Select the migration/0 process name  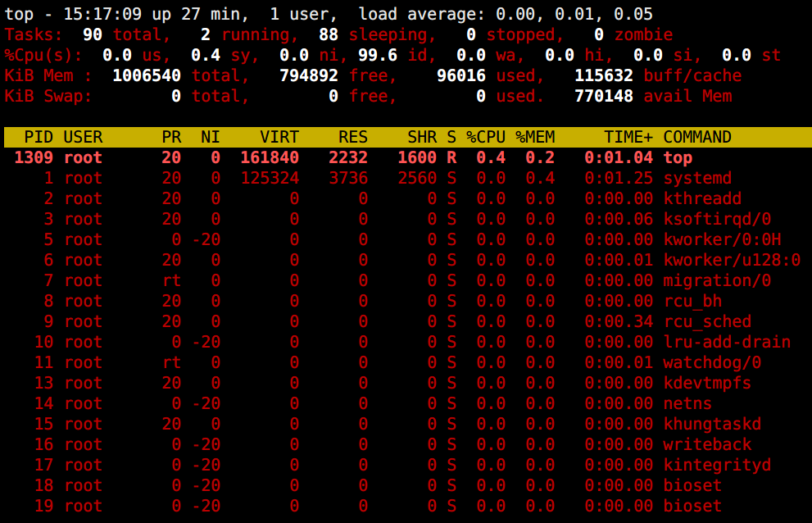point(717,280)
